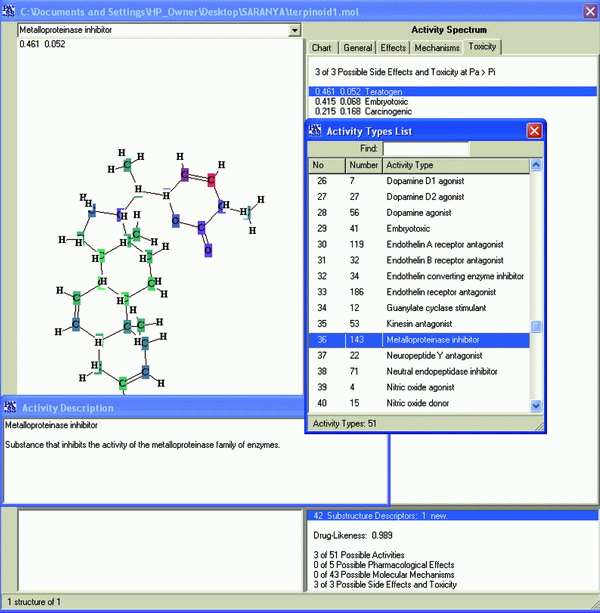Screen dimensions: 600x613
Task: Click 0 of 5 Possible Pharmacological Effects
Action: click(383, 565)
